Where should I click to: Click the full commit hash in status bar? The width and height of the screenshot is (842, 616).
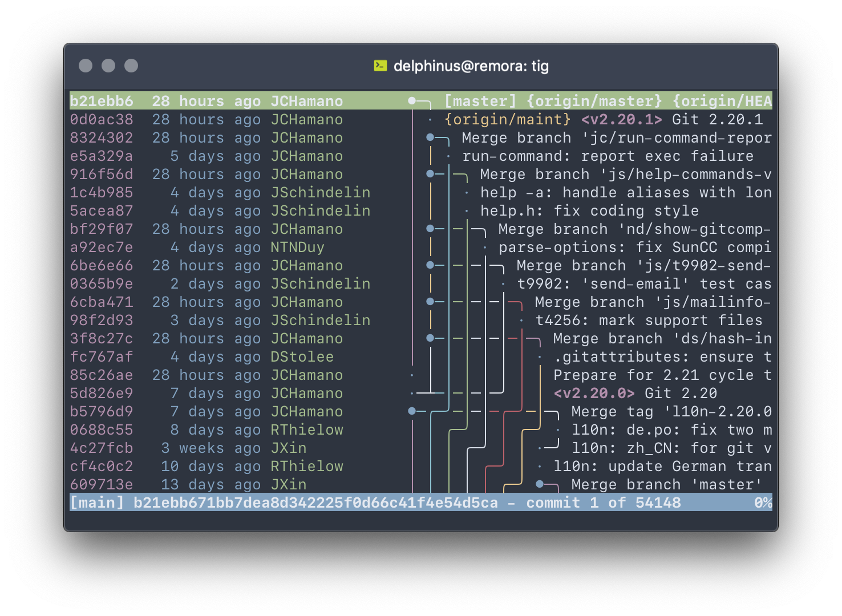[x=316, y=502]
